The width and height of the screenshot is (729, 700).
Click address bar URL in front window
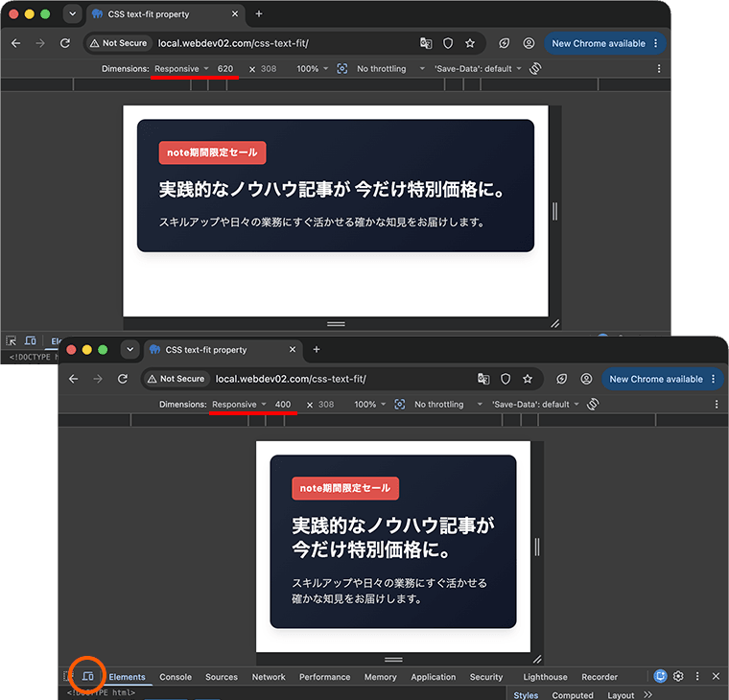(x=291, y=379)
